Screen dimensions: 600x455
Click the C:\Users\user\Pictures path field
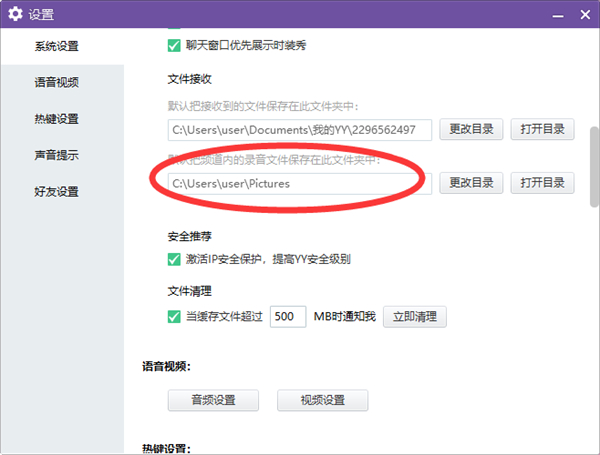(299, 183)
